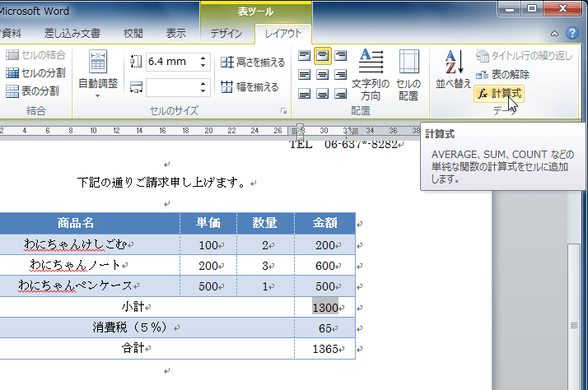Click Split cells (セルの分割)

[36, 72]
